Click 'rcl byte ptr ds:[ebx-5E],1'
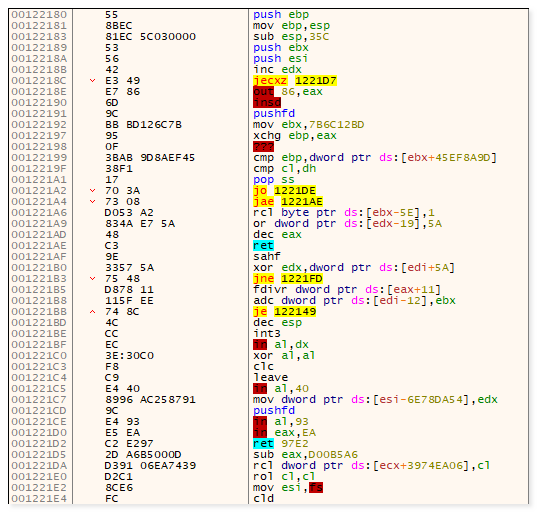Image resolution: width=537 pixels, height=512 pixels. point(344,213)
